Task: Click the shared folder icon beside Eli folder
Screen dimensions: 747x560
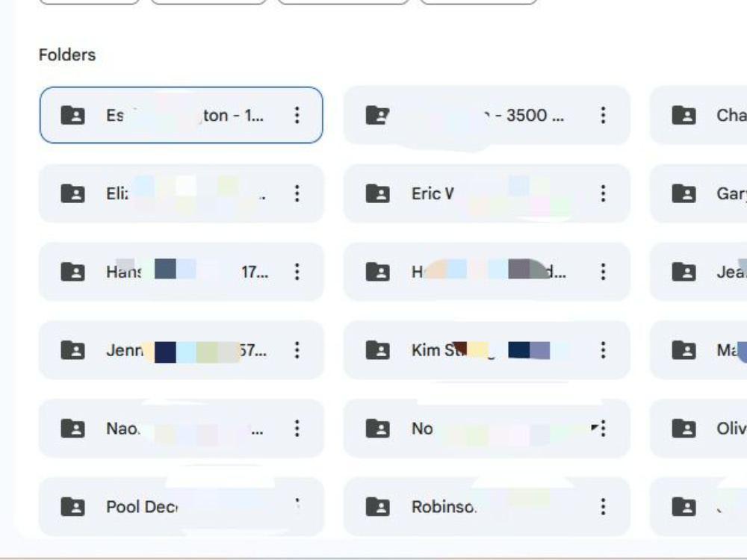Action: (x=73, y=193)
